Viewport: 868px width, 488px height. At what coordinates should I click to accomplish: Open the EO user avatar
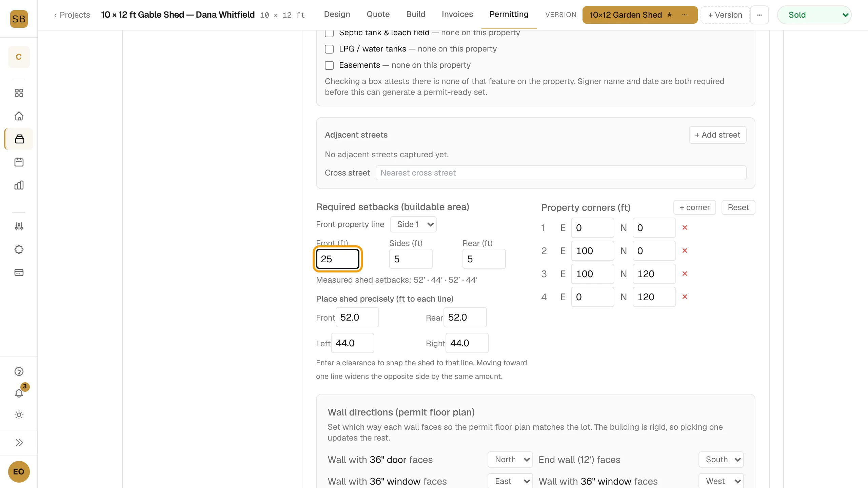tap(19, 472)
